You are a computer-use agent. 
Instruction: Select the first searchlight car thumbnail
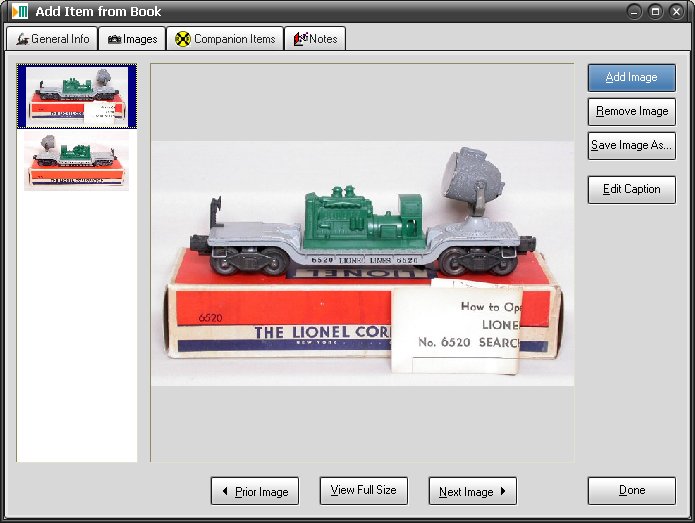77,96
